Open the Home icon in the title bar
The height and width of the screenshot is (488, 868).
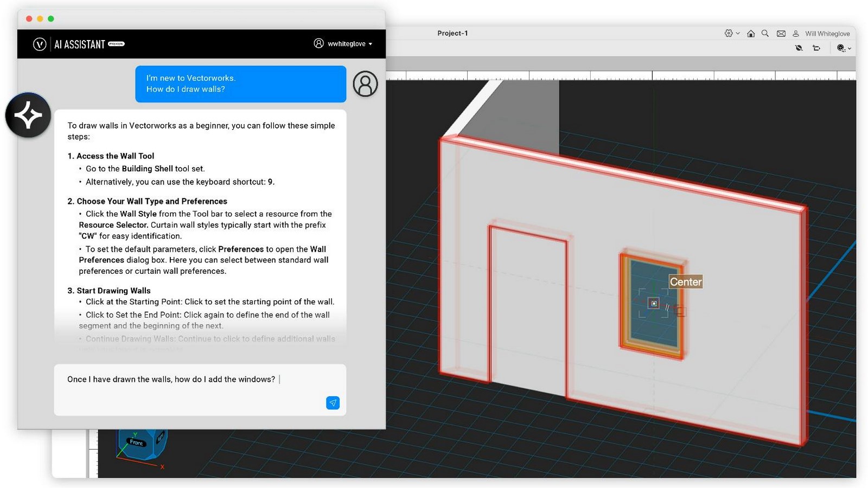tap(751, 34)
